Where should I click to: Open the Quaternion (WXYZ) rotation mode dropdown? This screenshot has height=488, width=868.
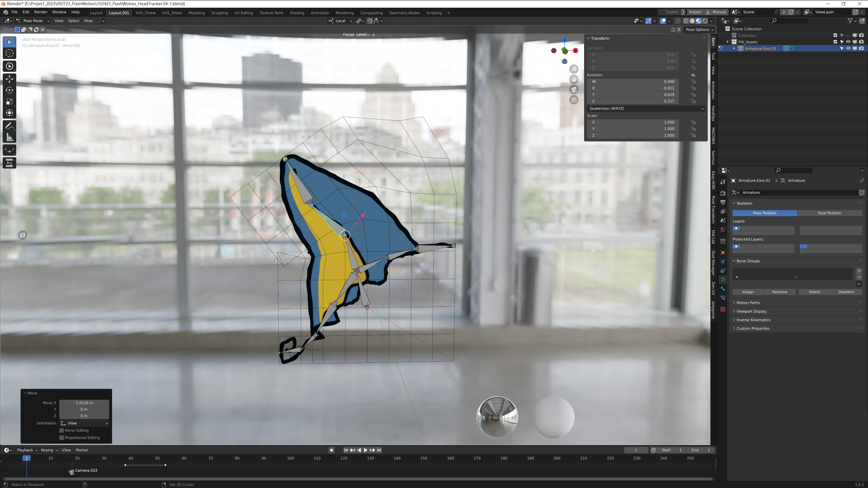[646, 108]
